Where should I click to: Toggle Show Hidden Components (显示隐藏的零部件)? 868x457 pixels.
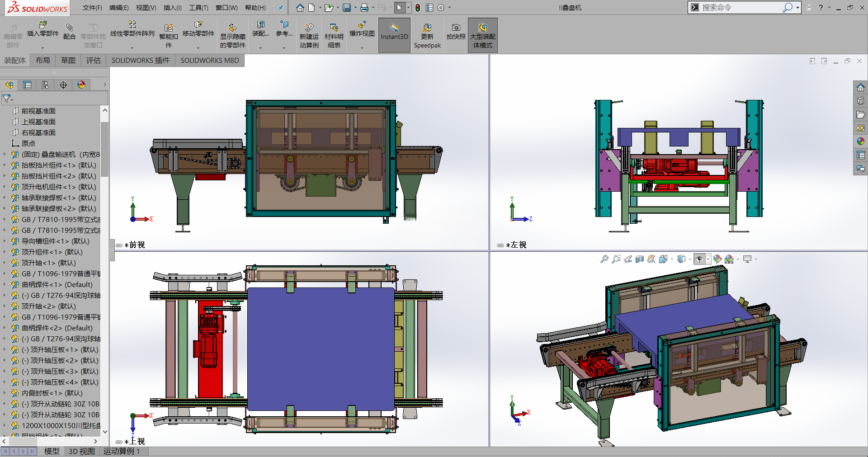pyautogui.click(x=233, y=35)
